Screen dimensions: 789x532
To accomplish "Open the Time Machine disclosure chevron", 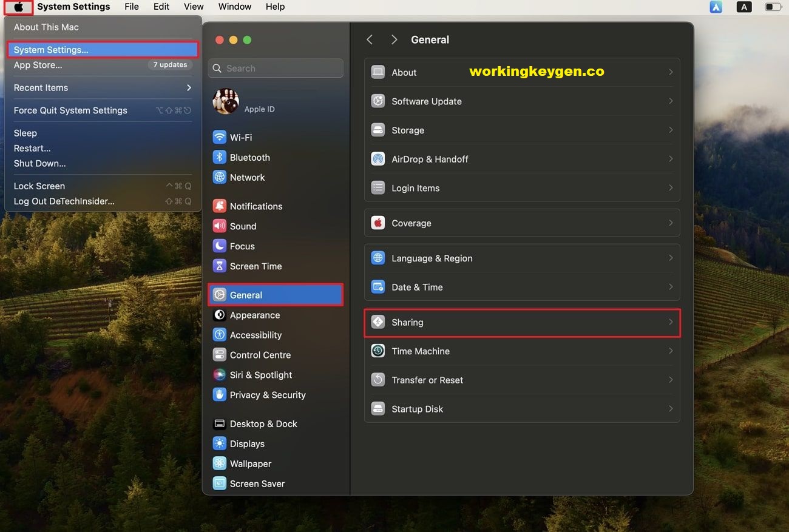I will click(x=671, y=351).
